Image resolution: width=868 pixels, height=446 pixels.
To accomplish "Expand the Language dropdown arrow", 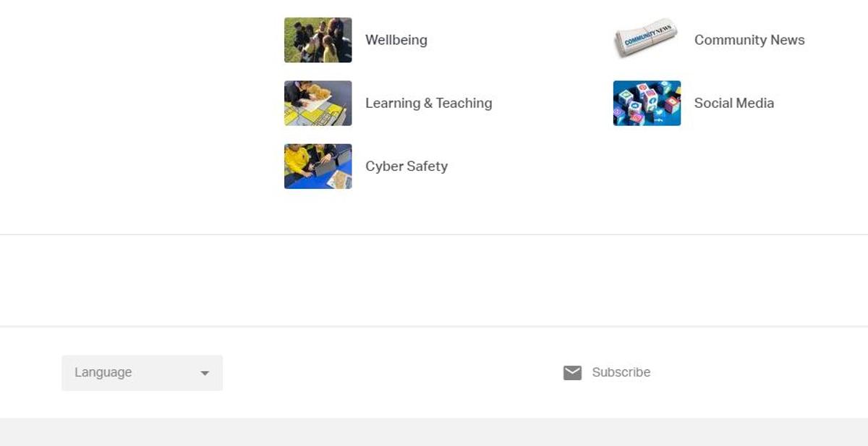I will tap(205, 374).
